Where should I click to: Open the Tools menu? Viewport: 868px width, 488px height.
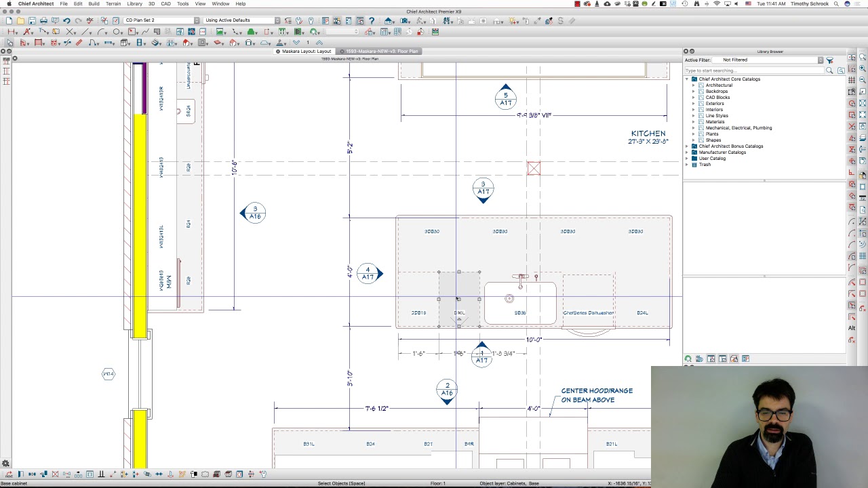pyautogui.click(x=183, y=3)
